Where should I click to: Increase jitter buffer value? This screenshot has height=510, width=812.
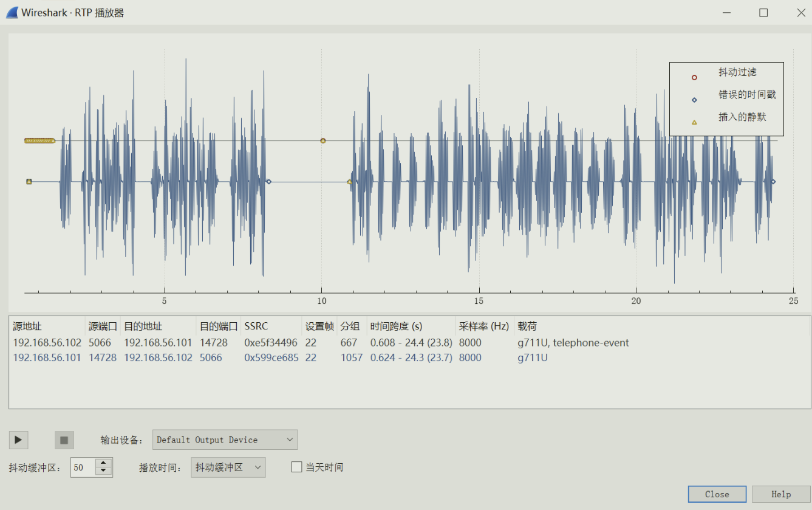pos(104,463)
